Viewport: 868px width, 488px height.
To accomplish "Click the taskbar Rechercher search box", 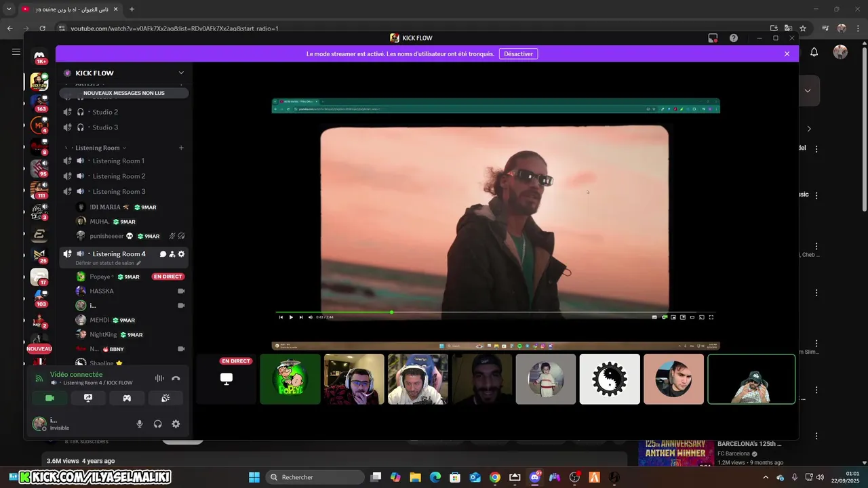I will tap(315, 477).
